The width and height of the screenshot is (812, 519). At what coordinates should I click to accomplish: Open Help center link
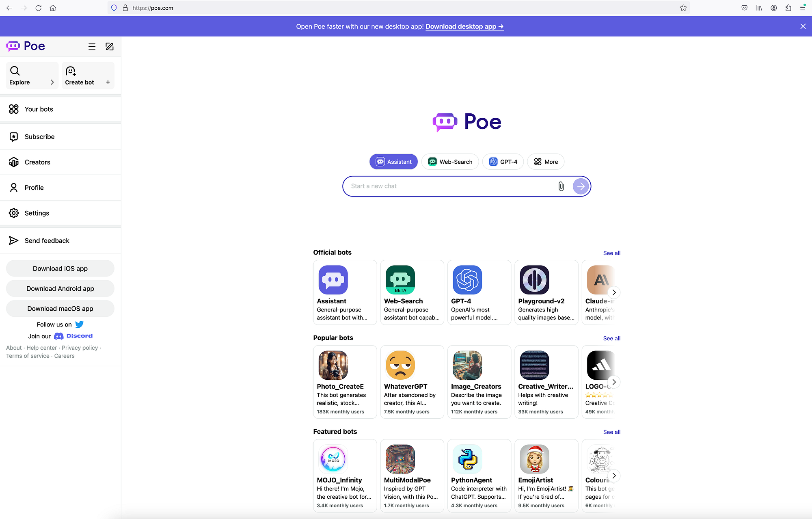click(x=42, y=348)
